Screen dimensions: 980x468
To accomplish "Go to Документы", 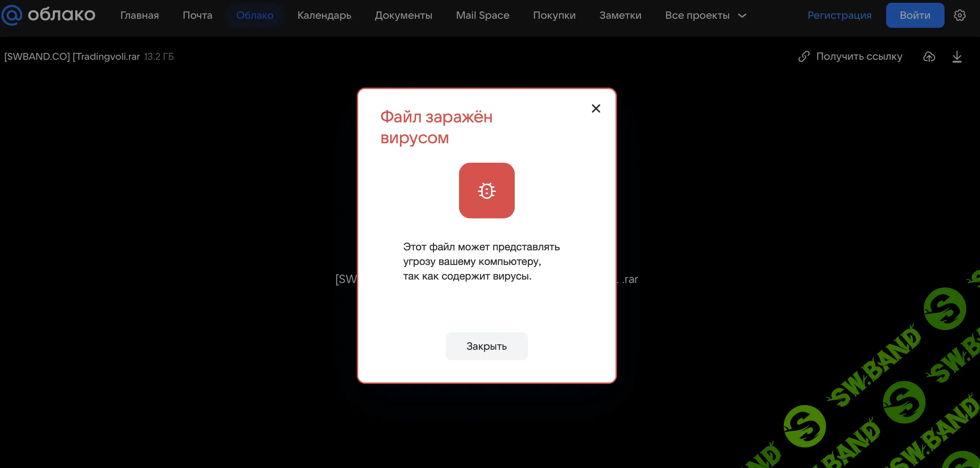I will pos(404,15).
